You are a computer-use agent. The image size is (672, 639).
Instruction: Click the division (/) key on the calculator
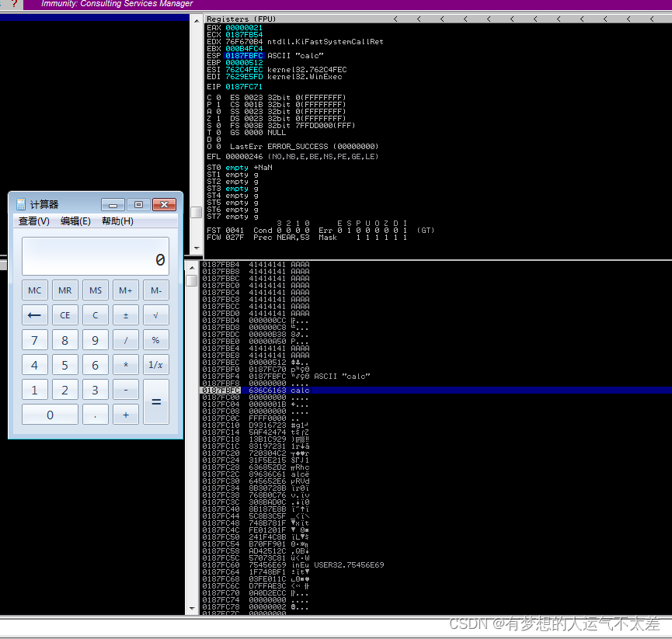pos(125,339)
